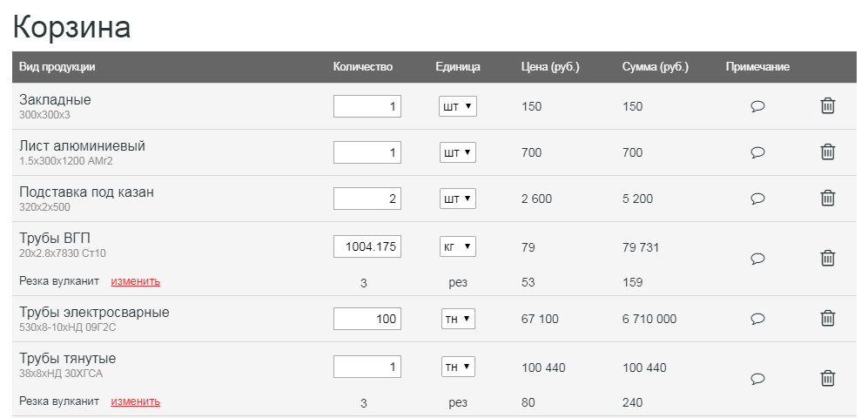Open comment bubble for Трубы ВГП

pos(757,258)
